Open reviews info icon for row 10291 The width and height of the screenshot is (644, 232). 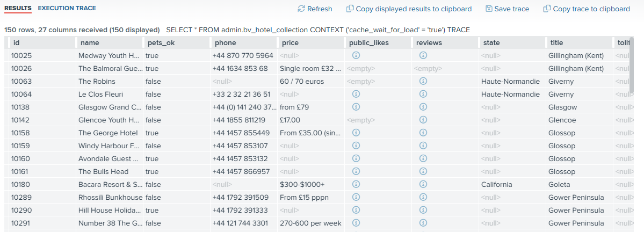[423, 222]
